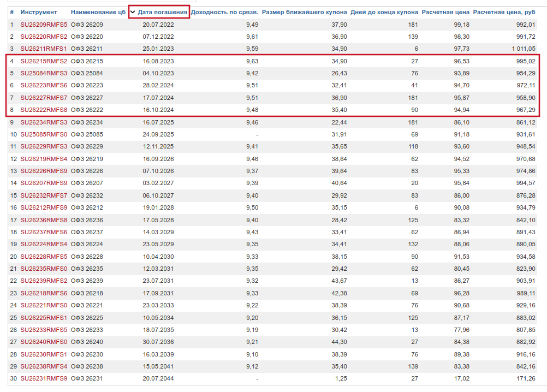Select yield value 9,61
This screenshot has width=547, height=392.
pyautogui.click(x=252, y=37)
